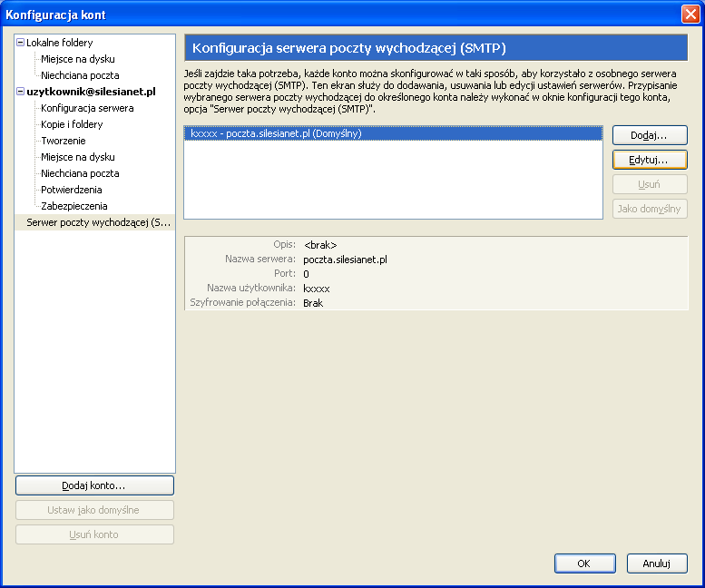The width and height of the screenshot is (705, 588).
Task: Open Miejsce na dysku under Lokalne foldery
Action: [77, 59]
